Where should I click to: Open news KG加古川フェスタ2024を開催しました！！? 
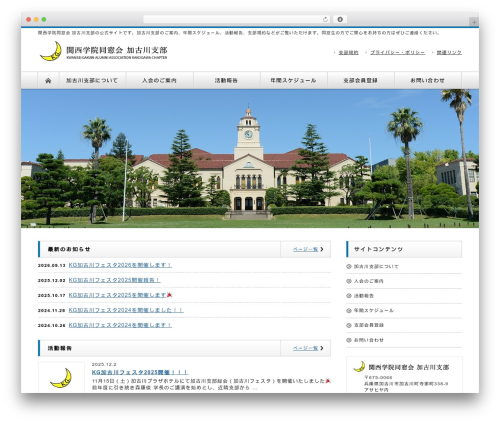click(x=126, y=310)
